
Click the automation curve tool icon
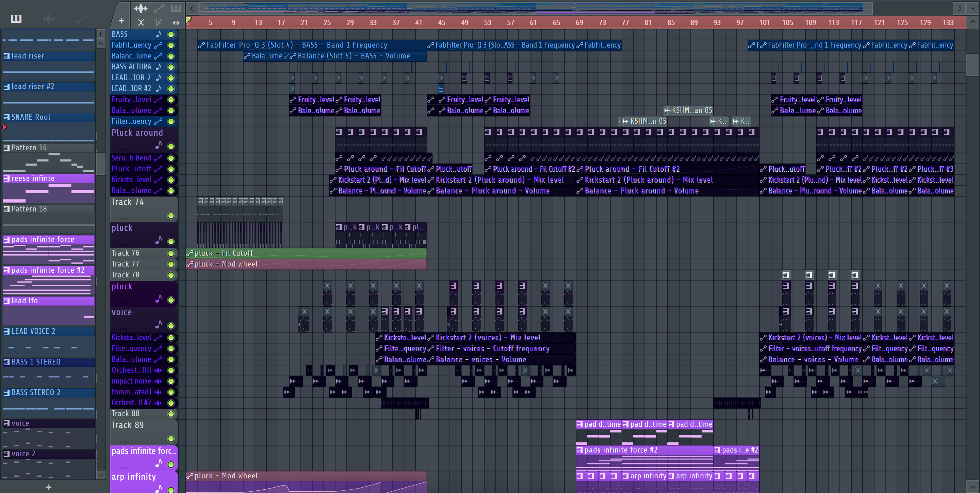pyautogui.click(x=159, y=22)
